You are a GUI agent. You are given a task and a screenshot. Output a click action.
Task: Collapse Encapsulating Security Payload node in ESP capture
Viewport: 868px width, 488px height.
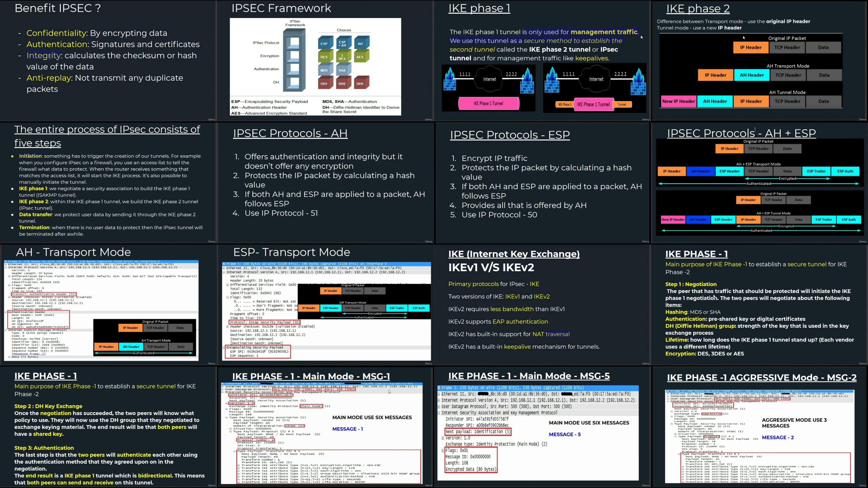[x=224, y=347]
